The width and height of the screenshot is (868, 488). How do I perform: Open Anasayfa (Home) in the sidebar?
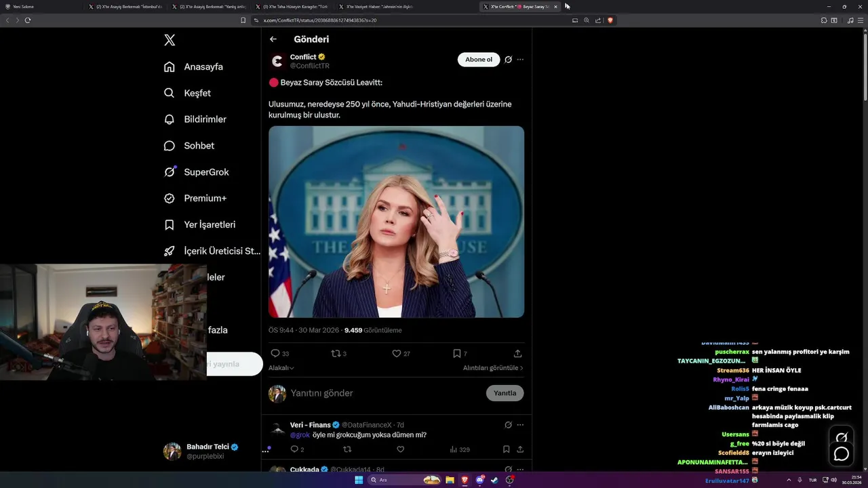click(x=193, y=66)
